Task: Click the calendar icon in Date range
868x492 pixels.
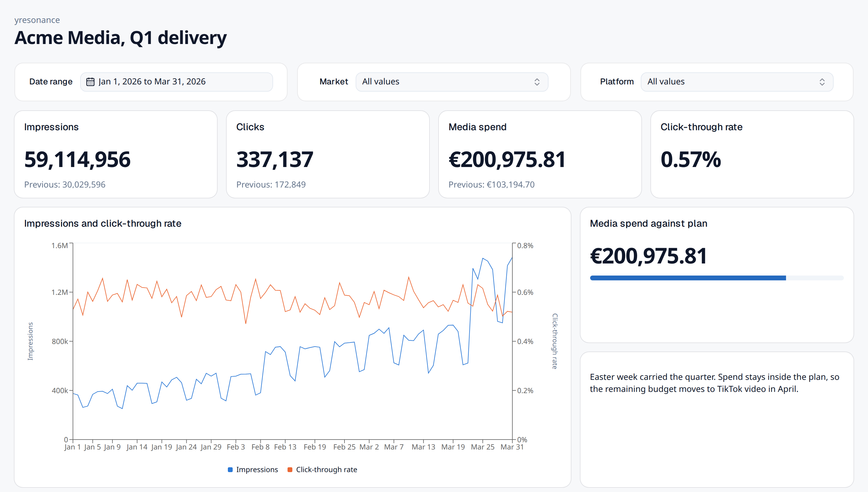Action: tap(90, 82)
